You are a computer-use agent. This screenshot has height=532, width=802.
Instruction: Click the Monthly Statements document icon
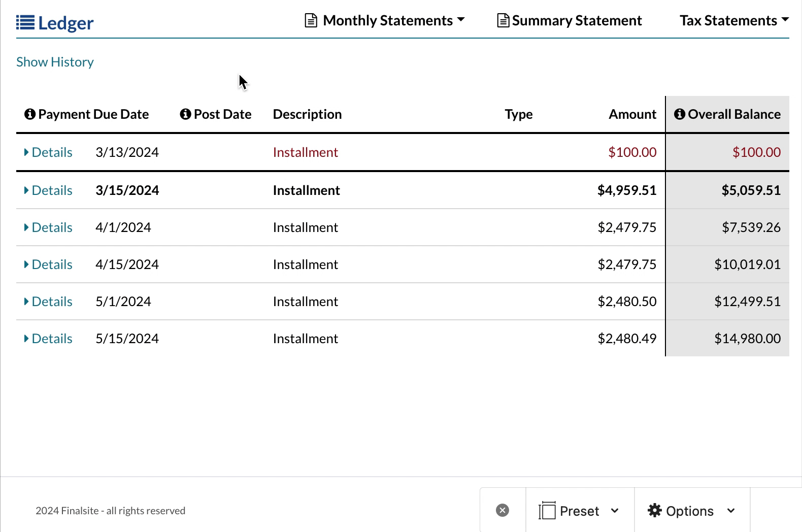[311, 21]
